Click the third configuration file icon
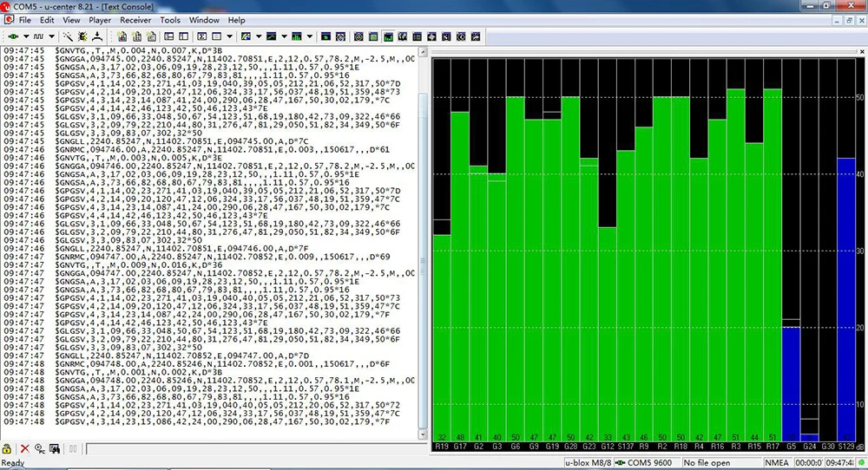 click(x=151, y=36)
